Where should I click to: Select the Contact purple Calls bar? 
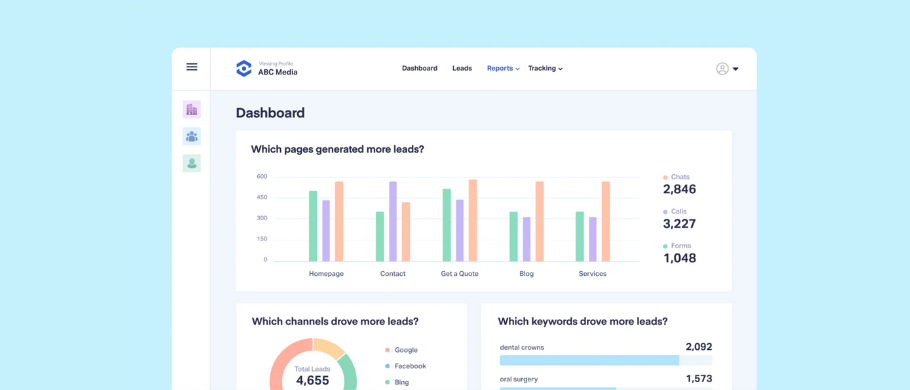tap(393, 221)
